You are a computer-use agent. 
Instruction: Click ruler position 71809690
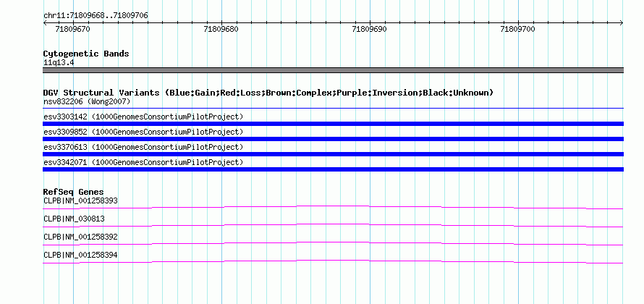(x=369, y=29)
